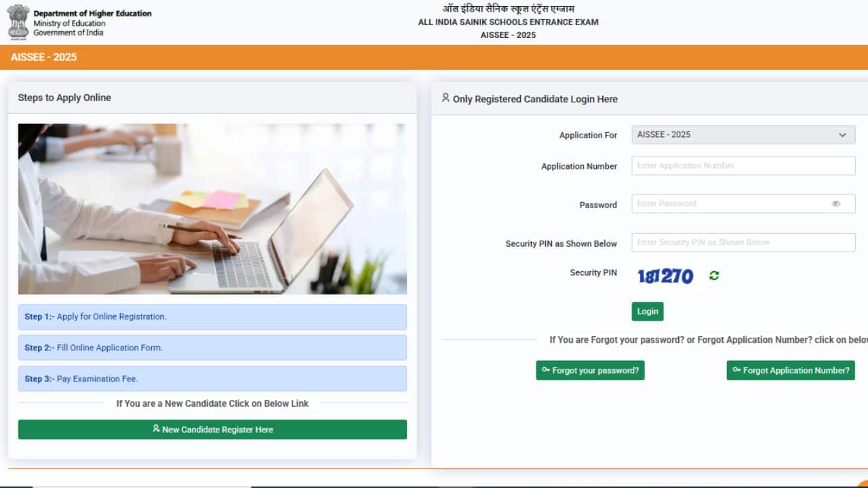The height and width of the screenshot is (488, 868).
Task: Select Step 1 Apply for Online Registration
Action: click(x=212, y=317)
